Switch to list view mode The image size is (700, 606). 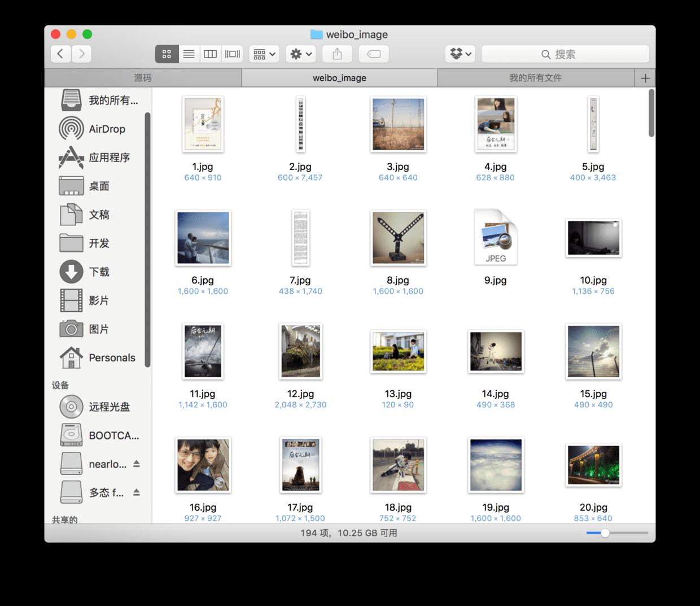click(189, 54)
